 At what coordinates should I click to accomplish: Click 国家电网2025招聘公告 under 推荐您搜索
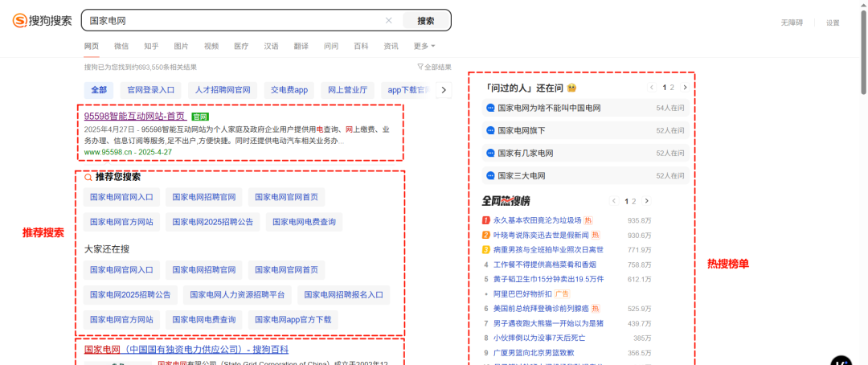pyautogui.click(x=212, y=222)
